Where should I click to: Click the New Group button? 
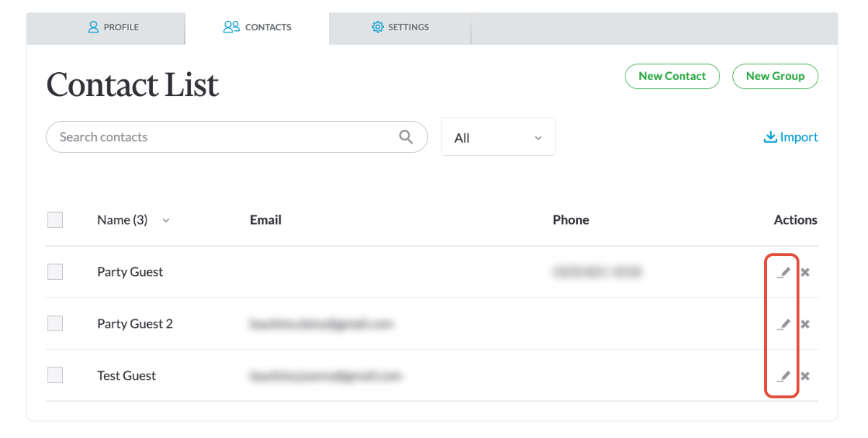pyautogui.click(x=775, y=76)
